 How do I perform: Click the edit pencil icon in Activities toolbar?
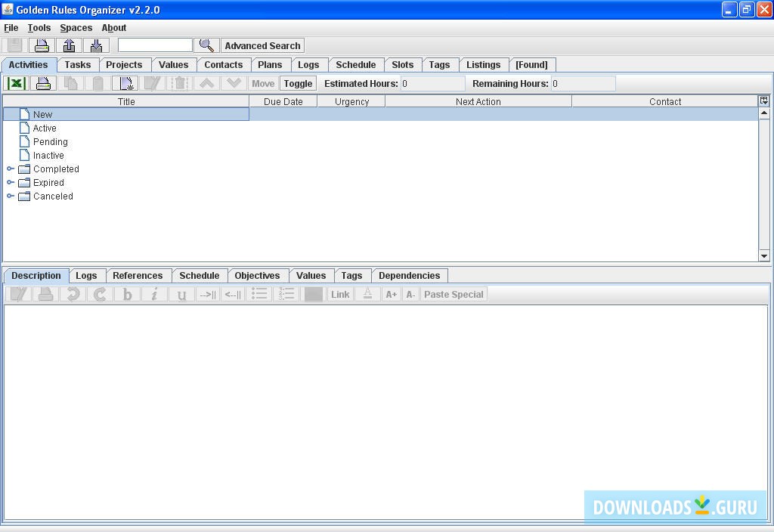(x=153, y=83)
